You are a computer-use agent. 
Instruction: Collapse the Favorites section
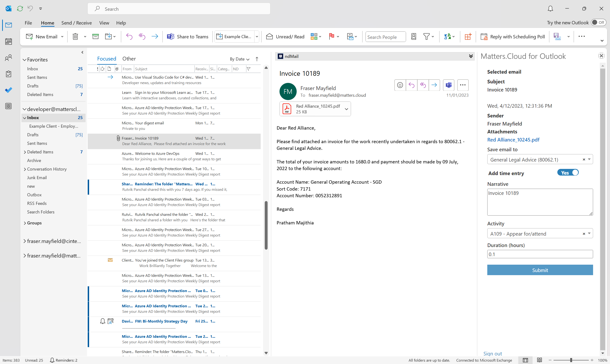[x=25, y=60]
